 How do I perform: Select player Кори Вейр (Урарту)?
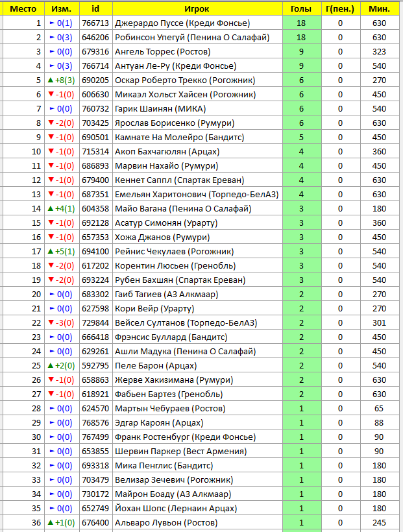click(x=154, y=308)
